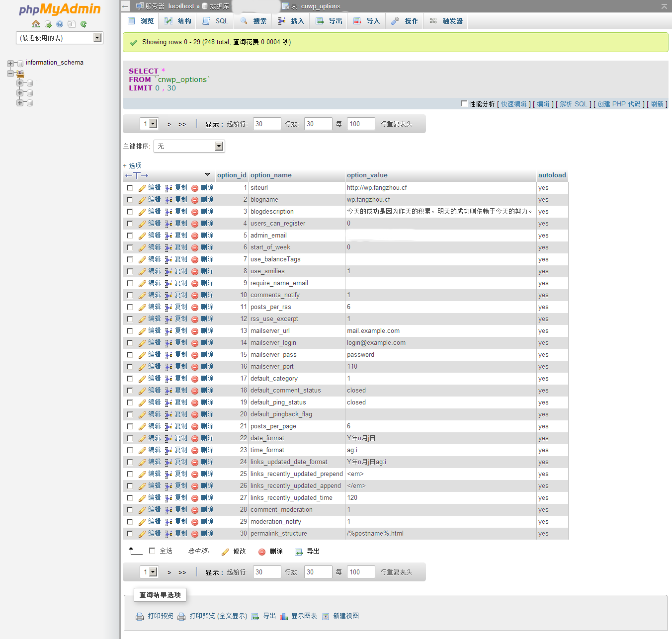Click the top 行数 row count input field
Viewport: 672px width, 639px height.
pyautogui.click(x=318, y=124)
